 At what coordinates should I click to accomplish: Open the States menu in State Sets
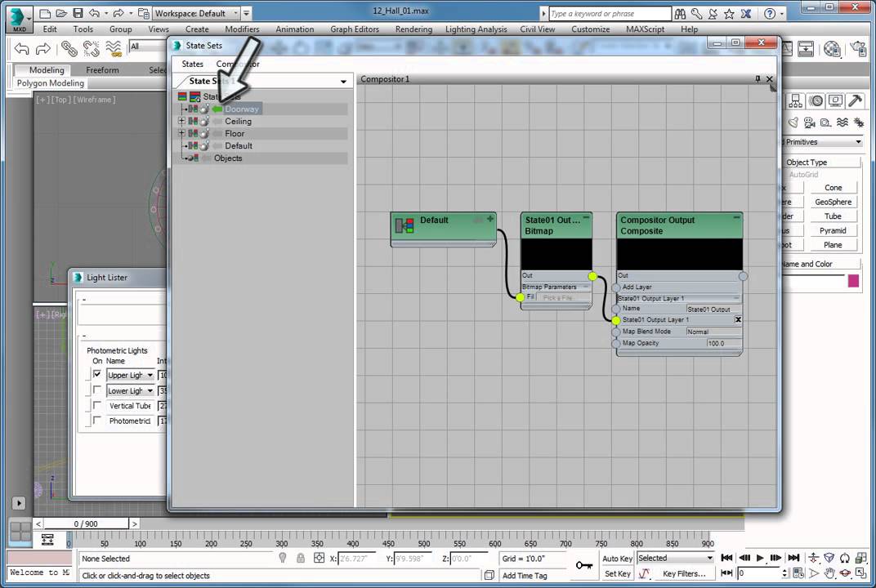coord(192,65)
